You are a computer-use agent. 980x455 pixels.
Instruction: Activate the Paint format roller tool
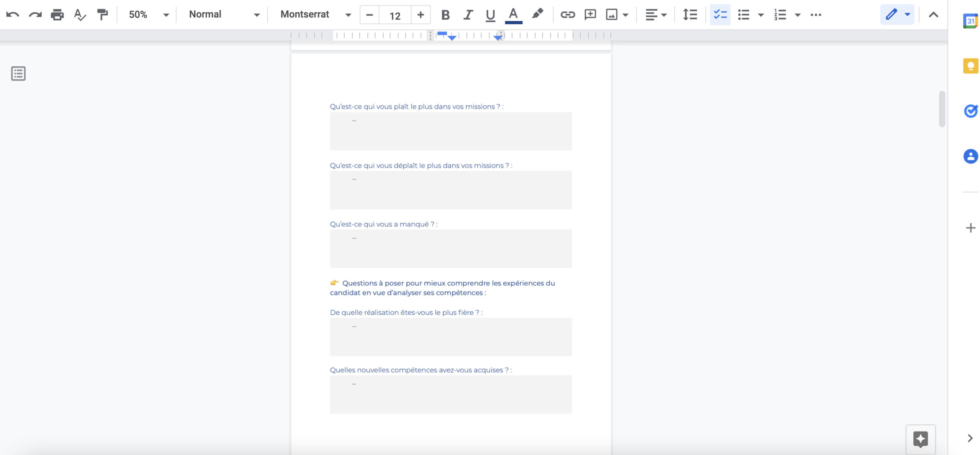[102, 15]
